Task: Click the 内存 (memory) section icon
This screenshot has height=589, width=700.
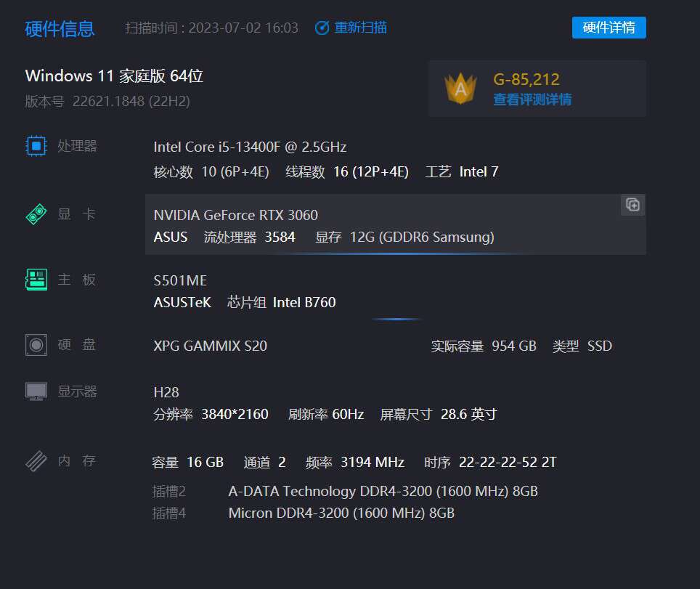Action: click(35, 460)
